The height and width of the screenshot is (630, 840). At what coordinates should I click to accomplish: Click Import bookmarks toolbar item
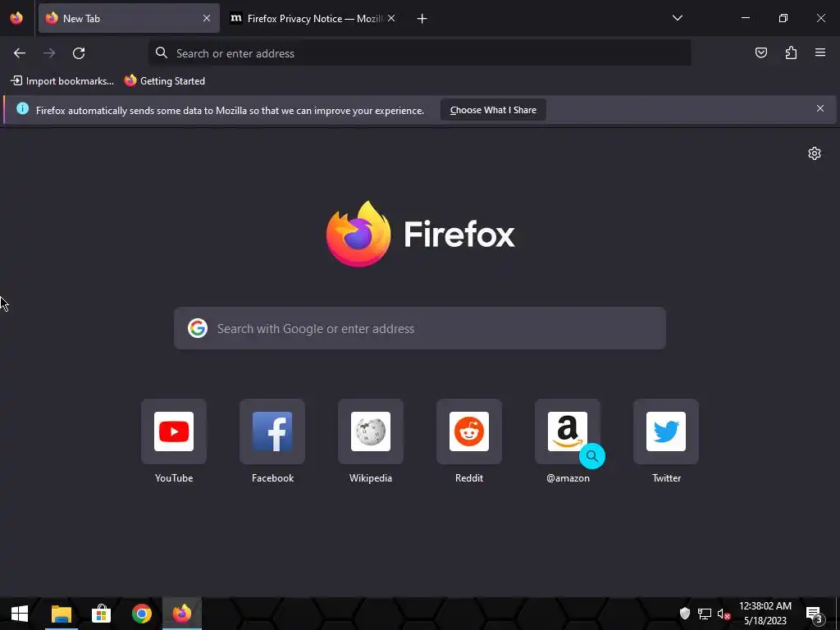[x=62, y=81]
